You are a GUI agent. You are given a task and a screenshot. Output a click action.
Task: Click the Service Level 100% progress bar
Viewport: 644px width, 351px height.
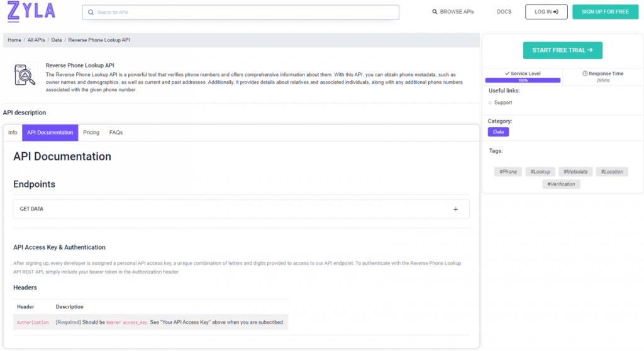tap(523, 81)
